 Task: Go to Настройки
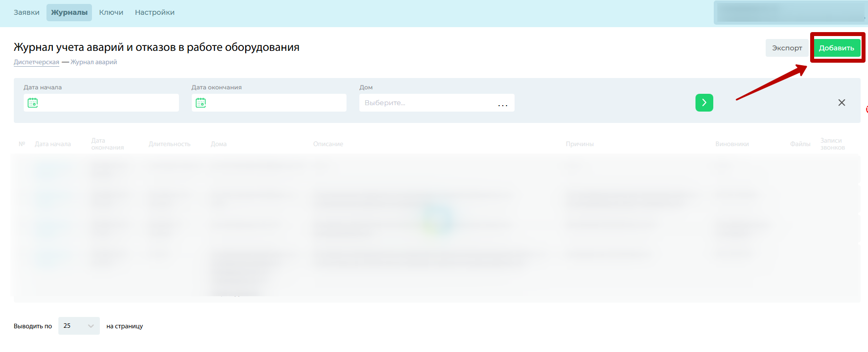pyautogui.click(x=155, y=12)
